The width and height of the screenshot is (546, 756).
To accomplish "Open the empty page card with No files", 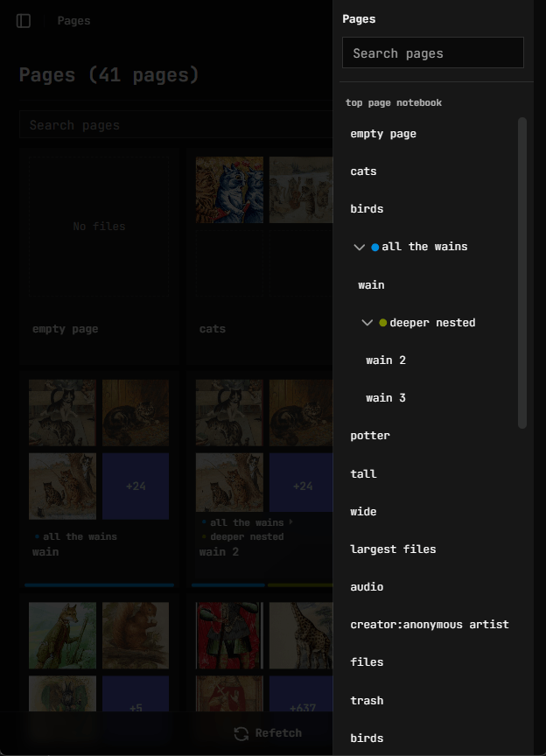I will [x=99, y=226].
